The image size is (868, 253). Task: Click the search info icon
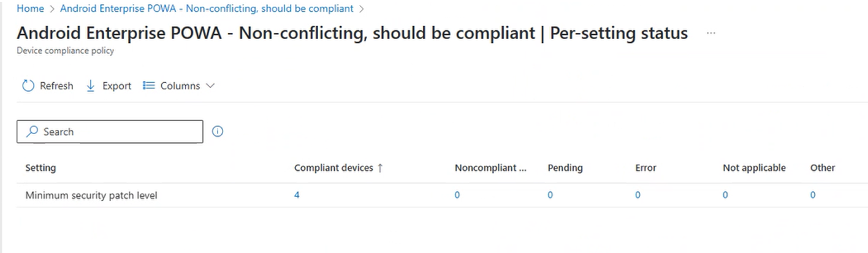(x=218, y=131)
